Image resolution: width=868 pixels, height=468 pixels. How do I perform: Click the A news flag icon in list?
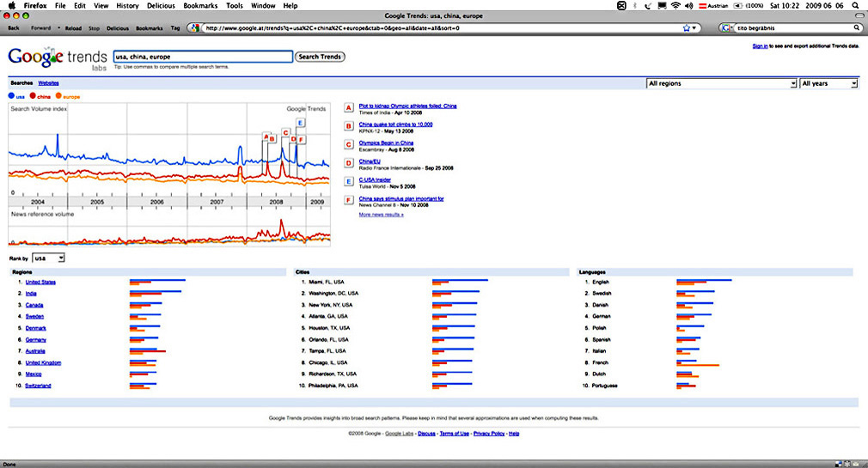(349, 107)
